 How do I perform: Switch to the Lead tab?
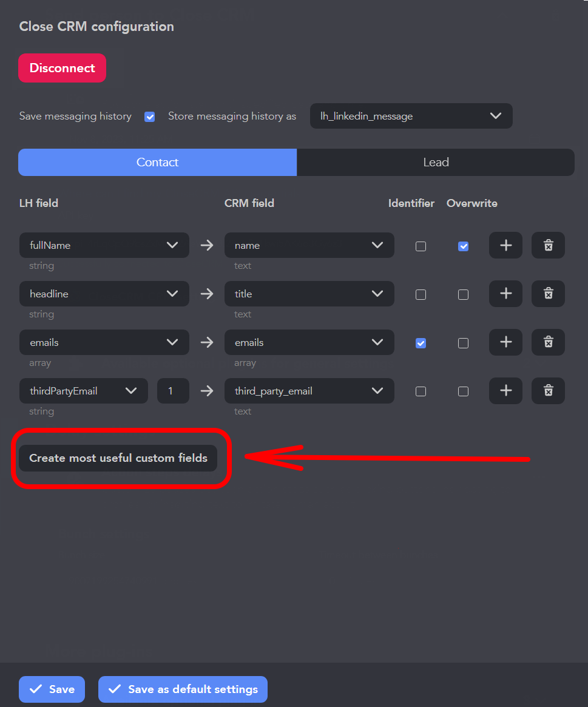tap(436, 162)
